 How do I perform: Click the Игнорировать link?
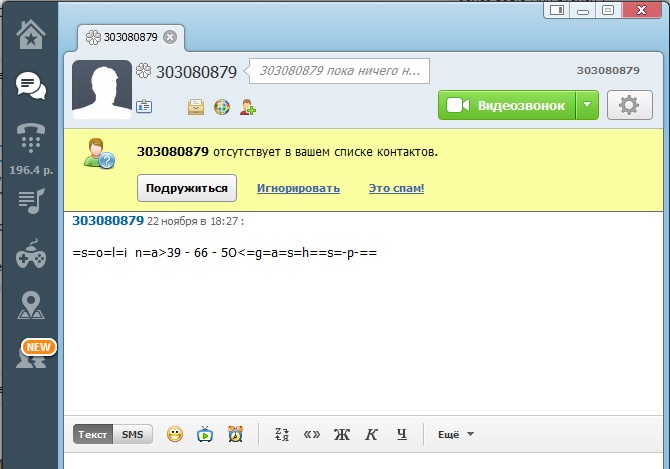[298, 188]
